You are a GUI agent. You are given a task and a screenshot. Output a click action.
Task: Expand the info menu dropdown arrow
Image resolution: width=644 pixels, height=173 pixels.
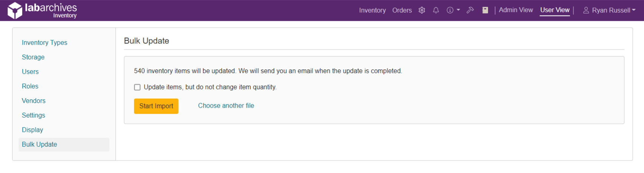point(458,10)
